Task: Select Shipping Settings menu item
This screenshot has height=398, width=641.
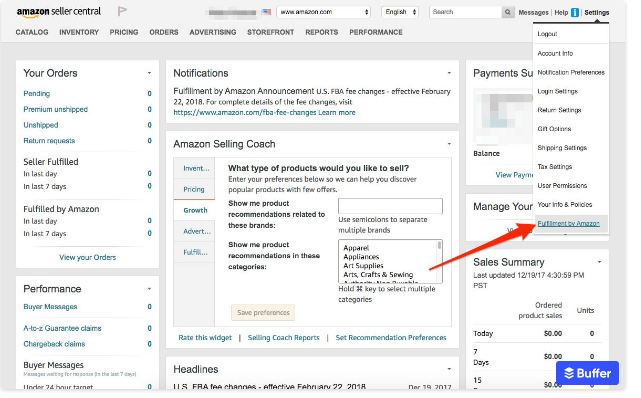Action: 562,148
